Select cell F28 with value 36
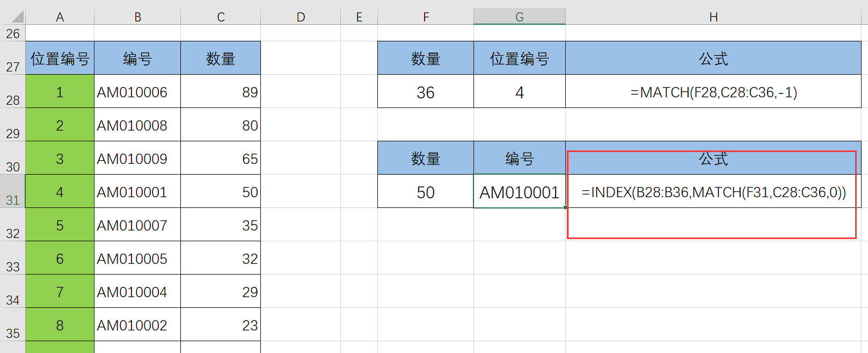This screenshot has height=353, width=868. point(426,91)
